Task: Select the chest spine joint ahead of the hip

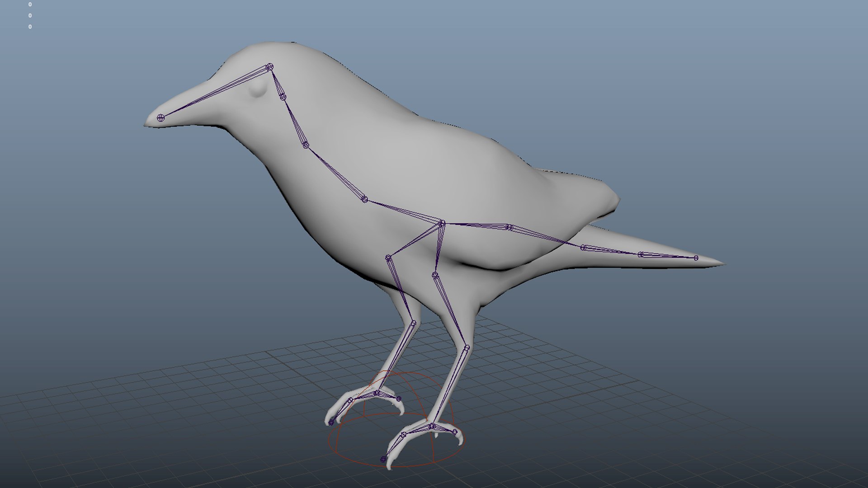Action: pos(364,199)
